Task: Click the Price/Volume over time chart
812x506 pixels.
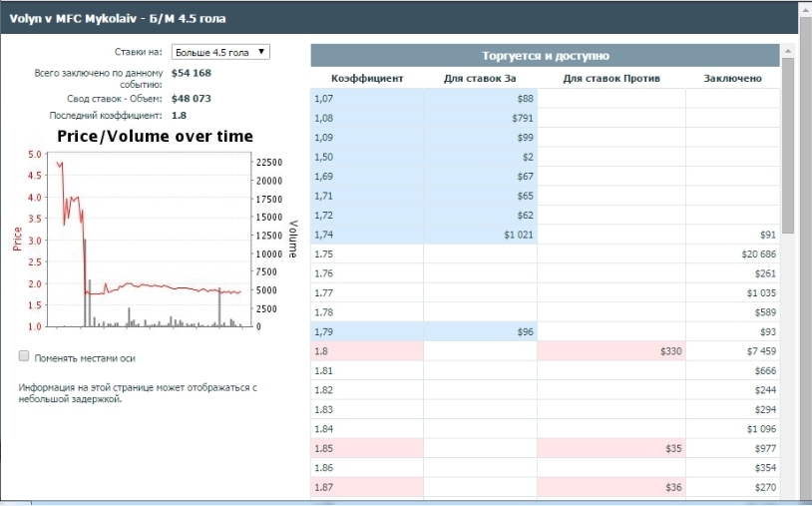Action: click(150, 240)
